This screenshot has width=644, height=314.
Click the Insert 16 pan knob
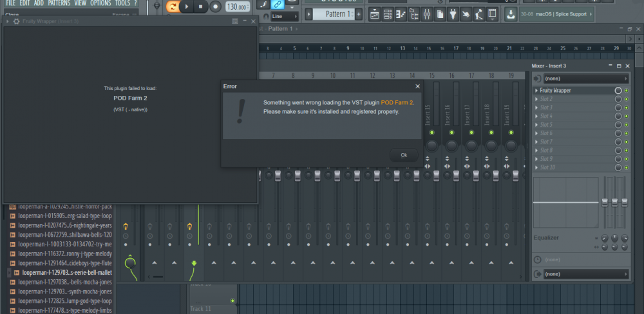[451, 145]
